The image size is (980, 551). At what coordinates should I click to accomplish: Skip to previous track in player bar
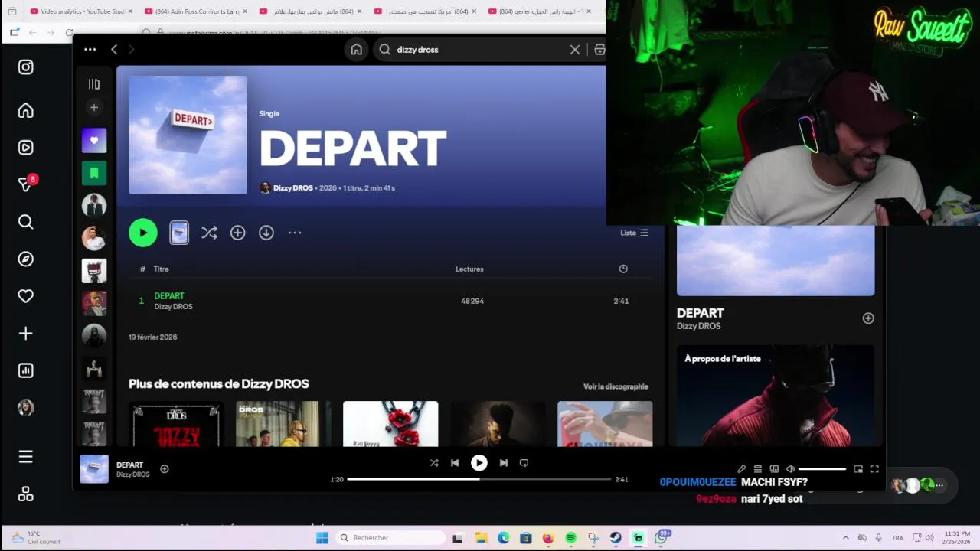tap(455, 463)
